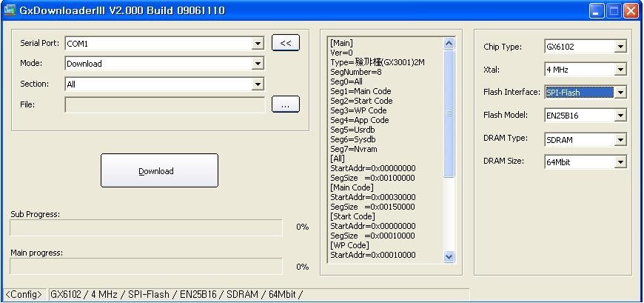Select the 'Seg3=WP Code' line
The width and height of the screenshot is (644, 303).
point(358,110)
